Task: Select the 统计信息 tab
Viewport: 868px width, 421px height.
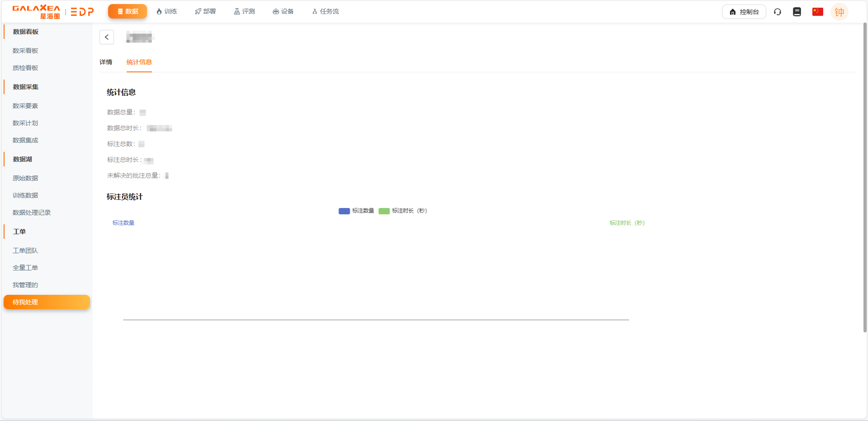Action: pos(139,62)
